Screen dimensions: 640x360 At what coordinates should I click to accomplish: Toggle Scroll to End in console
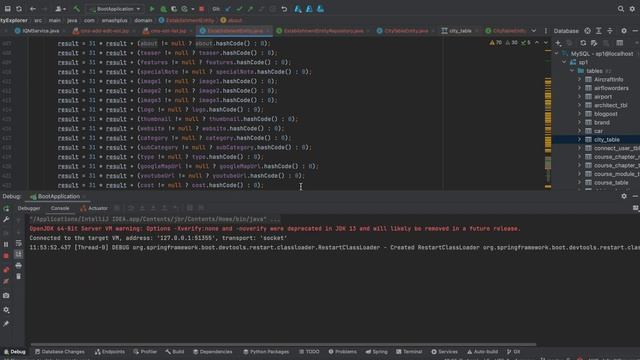coord(19,254)
